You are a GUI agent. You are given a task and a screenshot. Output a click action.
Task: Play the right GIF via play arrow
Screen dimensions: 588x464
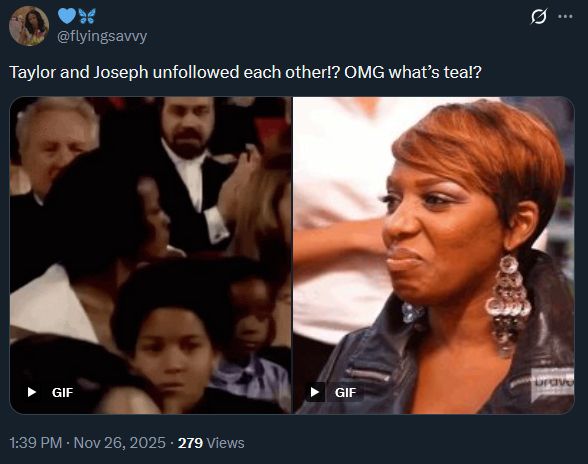315,392
